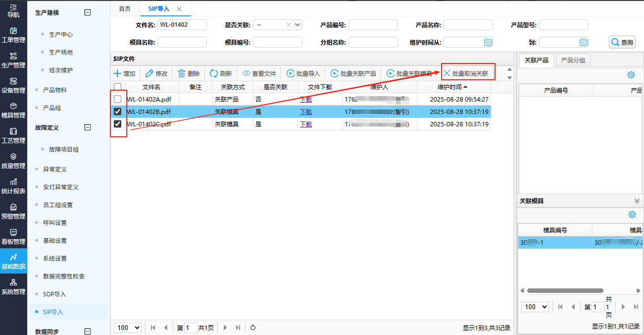The image size is (644, 335).
Task: Click the 查看文件 eye icon
Action: [x=246, y=73]
